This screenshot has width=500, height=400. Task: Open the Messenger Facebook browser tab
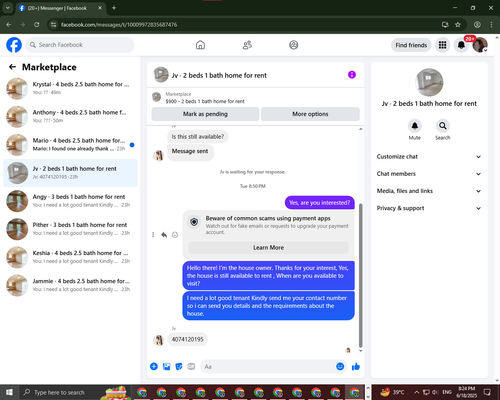pos(60,8)
